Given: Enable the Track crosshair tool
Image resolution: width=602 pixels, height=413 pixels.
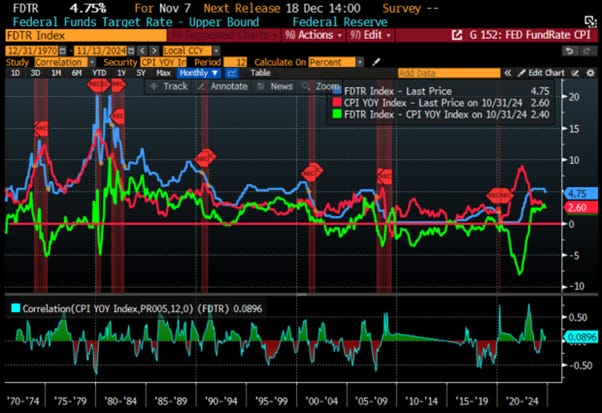Looking at the screenshot, I should pyautogui.click(x=169, y=86).
